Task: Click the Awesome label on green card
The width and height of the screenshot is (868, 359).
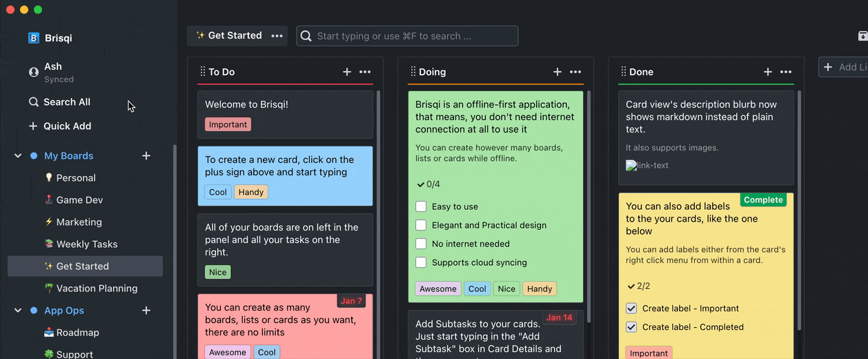Action: click(437, 289)
